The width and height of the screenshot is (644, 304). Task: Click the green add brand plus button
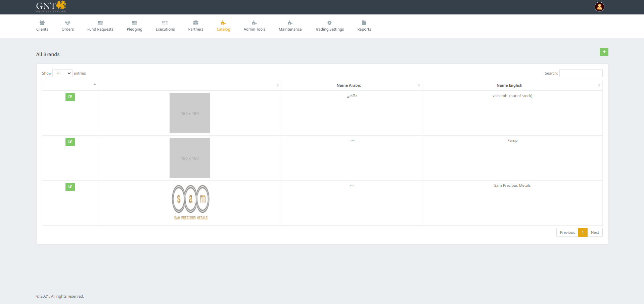pos(604,52)
